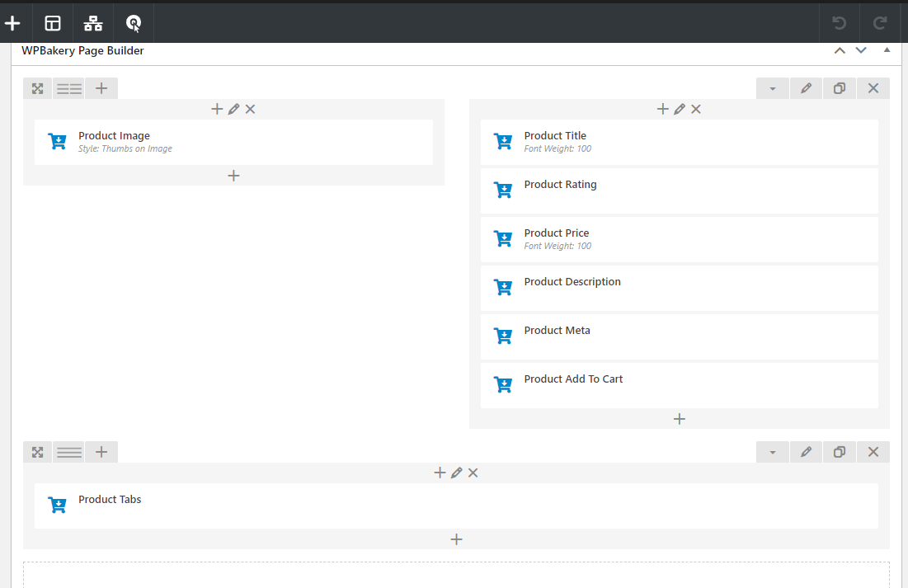The image size is (908, 588).
Task: Clone the Product Tabs row
Action: pos(840,453)
